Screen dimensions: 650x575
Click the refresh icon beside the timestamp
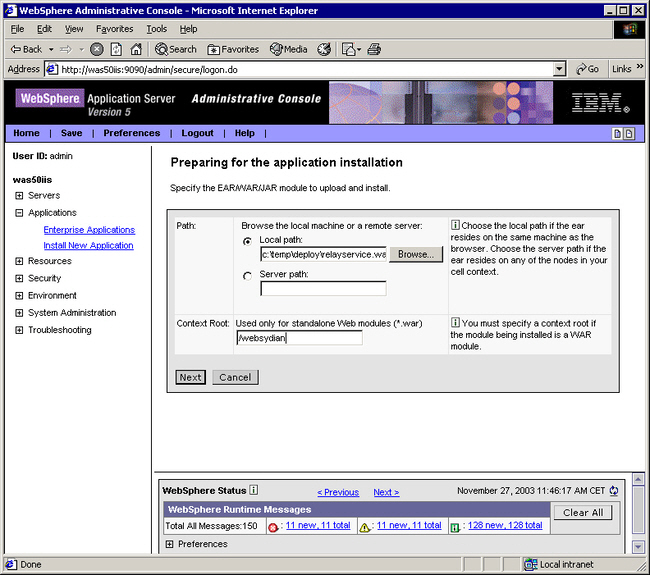[614, 491]
